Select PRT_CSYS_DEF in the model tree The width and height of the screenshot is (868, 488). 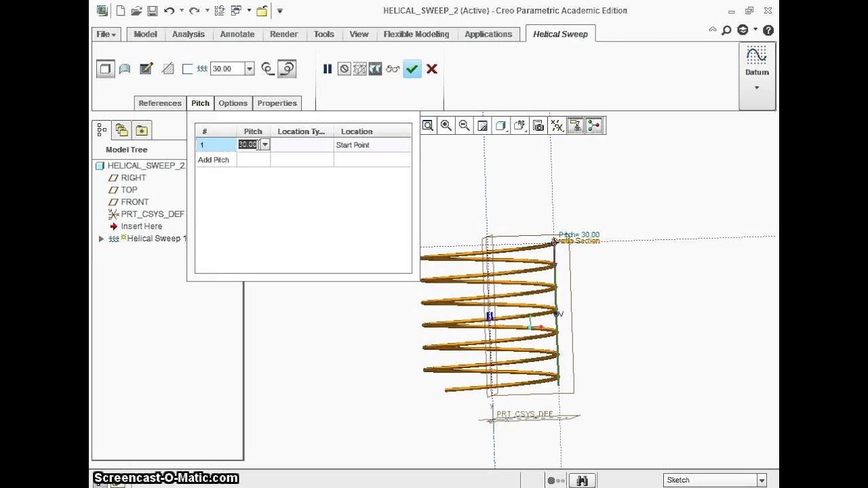coord(146,214)
